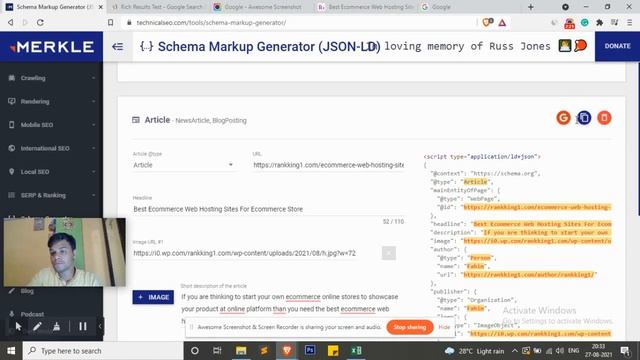Screen dimensions: 640x360
Task: Collapse sidebar with the hamburger arrow icon
Action: [x=118, y=47]
